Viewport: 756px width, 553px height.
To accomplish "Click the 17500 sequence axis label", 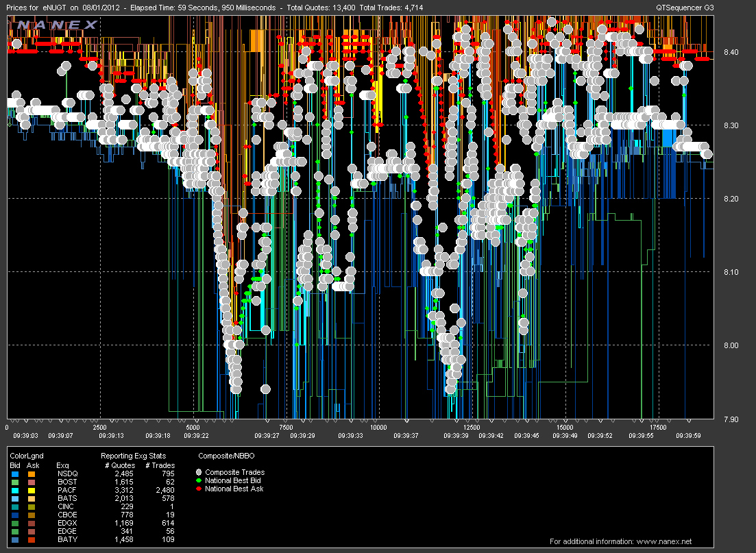I will [658, 427].
